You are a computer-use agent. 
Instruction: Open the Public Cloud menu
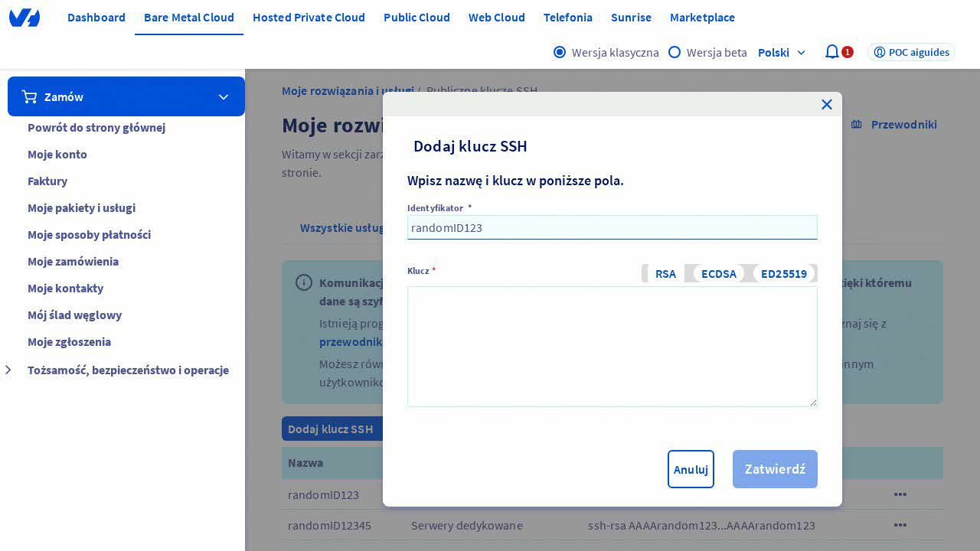(416, 17)
